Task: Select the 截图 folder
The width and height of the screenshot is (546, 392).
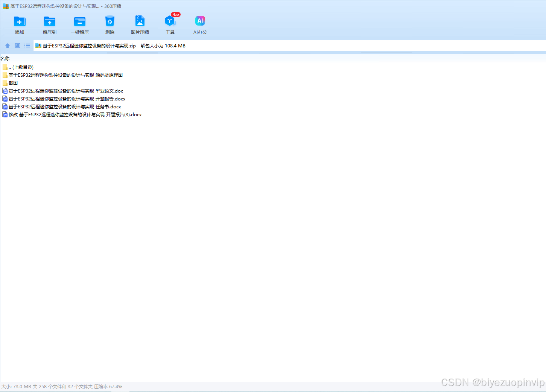Action: click(10, 83)
